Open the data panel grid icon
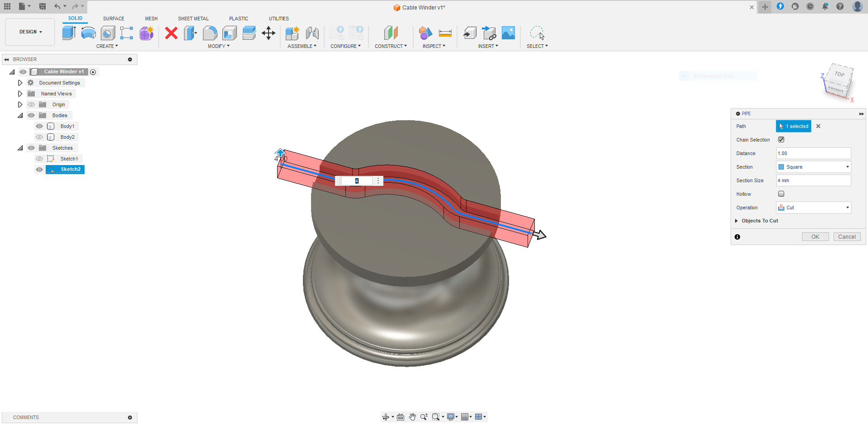Image resolution: width=868 pixels, height=425 pixels. coord(7,6)
